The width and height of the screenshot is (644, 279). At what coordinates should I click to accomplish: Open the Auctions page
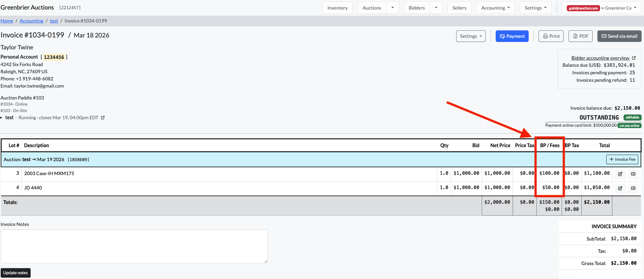pyautogui.click(x=372, y=7)
